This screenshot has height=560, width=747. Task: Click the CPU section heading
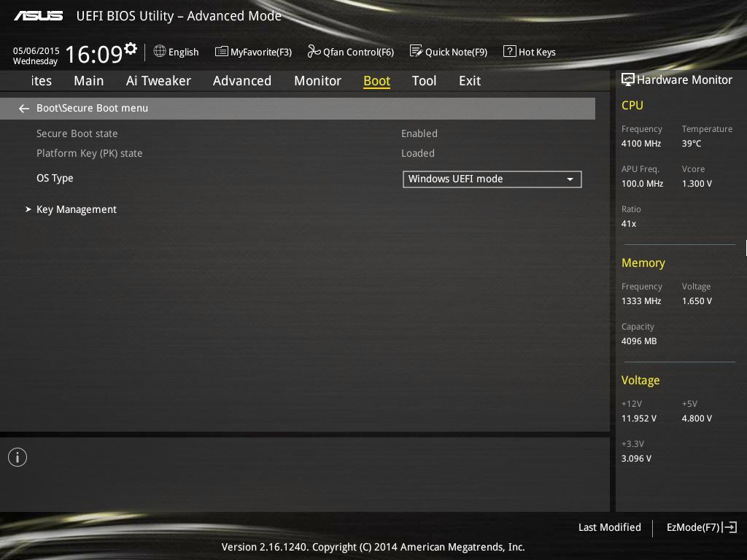coord(632,105)
